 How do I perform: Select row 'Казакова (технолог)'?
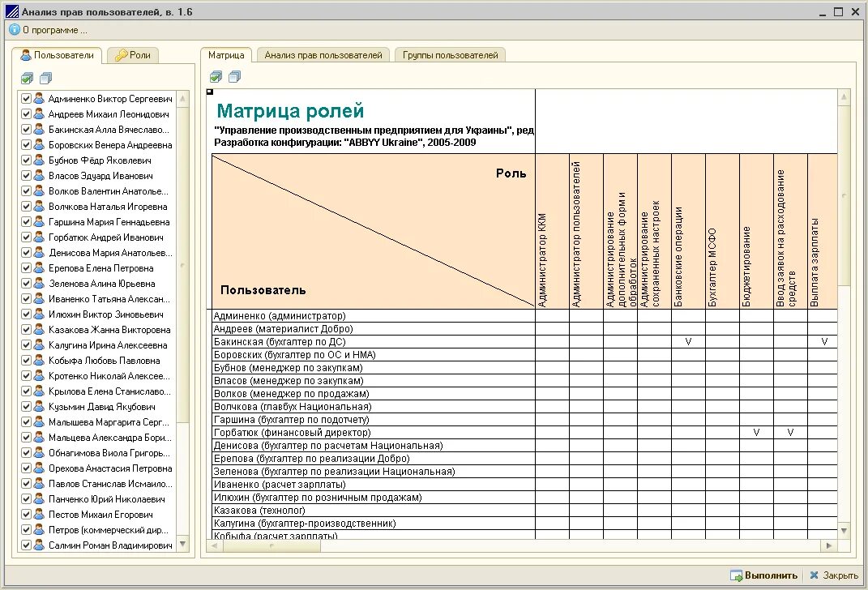(374, 510)
